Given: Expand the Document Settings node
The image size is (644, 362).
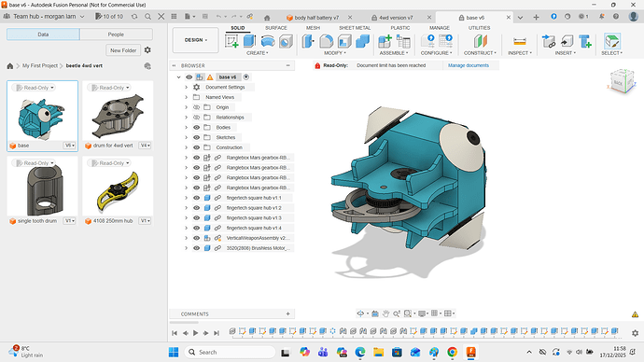Looking at the screenshot, I should click(x=186, y=87).
